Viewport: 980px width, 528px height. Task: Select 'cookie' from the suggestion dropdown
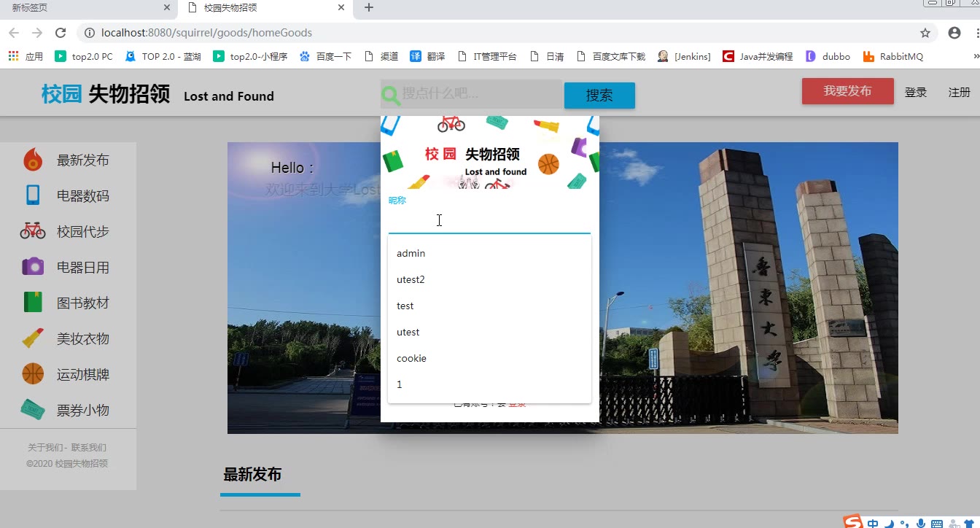[412, 358]
